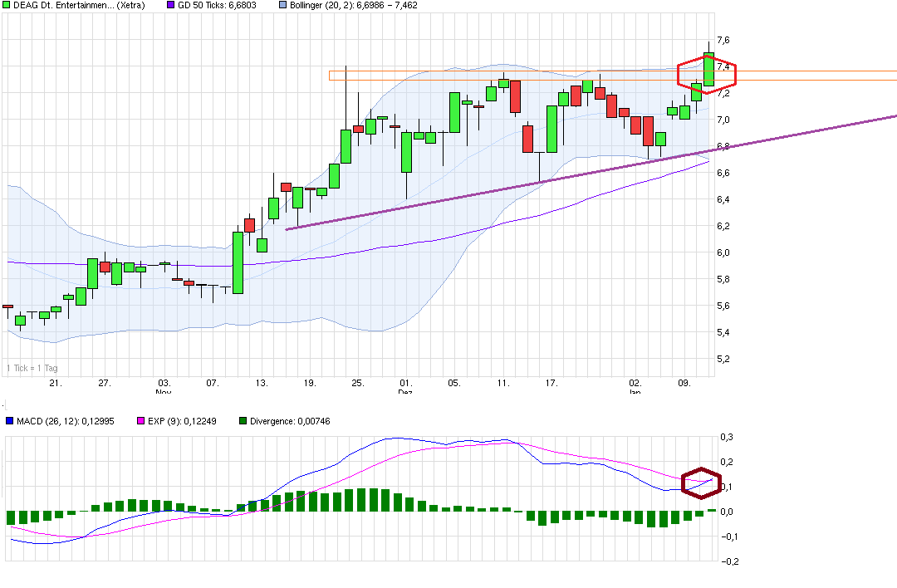Click the 7,6 price axis label
The width and height of the screenshot is (897, 588).
tap(723, 40)
